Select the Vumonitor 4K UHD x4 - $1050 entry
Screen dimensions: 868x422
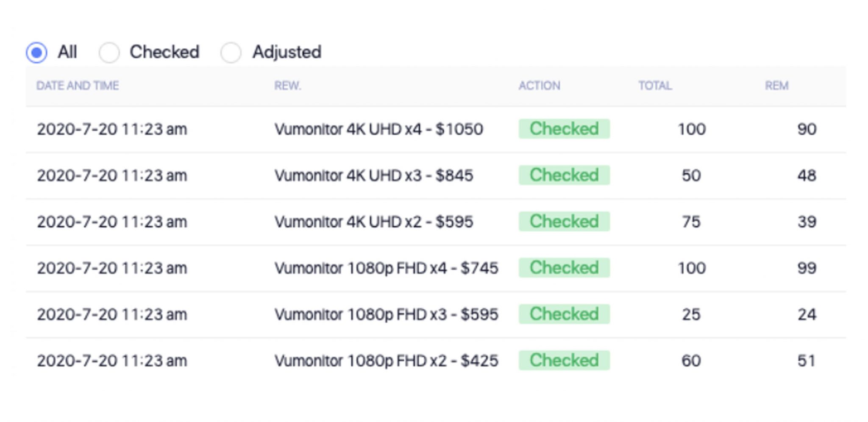(378, 129)
